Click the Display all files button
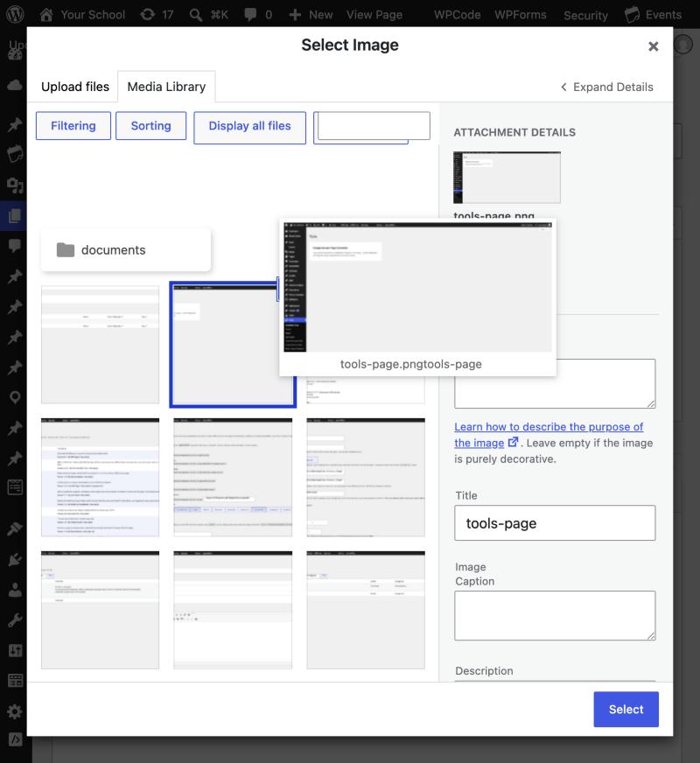The width and height of the screenshot is (700, 763). pos(250,128)
